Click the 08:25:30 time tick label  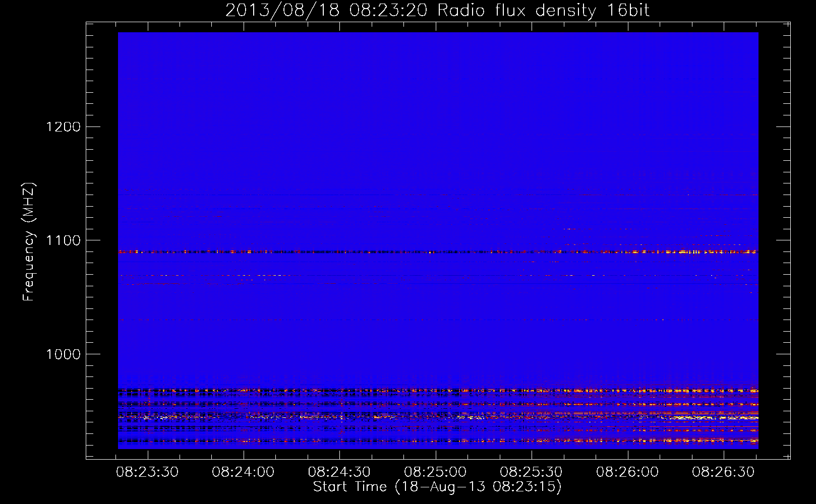pyautogui.click(x=531, y=472)
